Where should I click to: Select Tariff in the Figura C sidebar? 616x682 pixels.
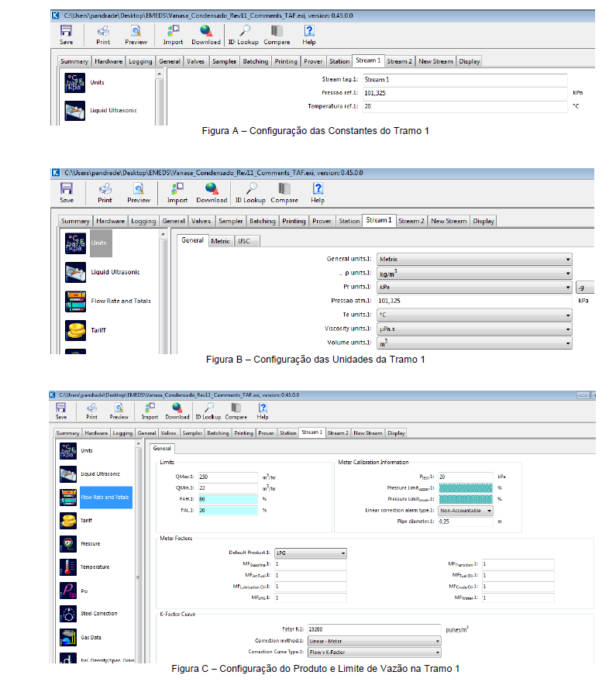(x=76, y=521)
